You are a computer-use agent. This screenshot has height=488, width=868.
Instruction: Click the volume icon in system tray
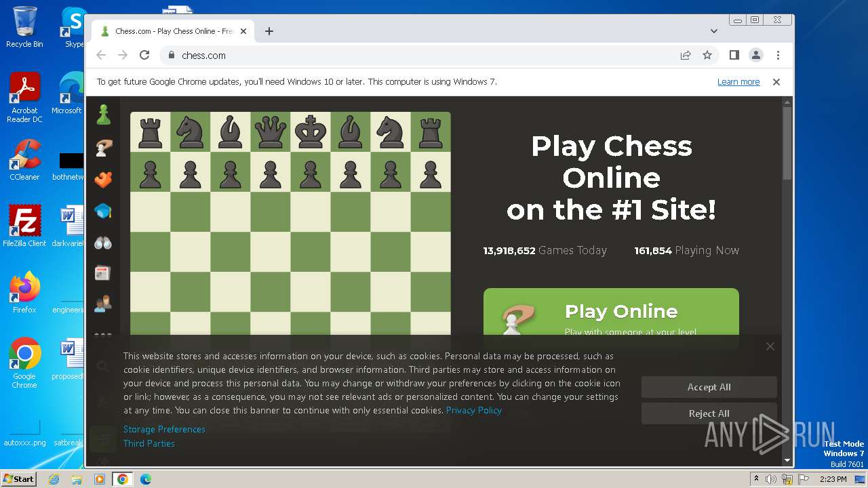point(772,479)
